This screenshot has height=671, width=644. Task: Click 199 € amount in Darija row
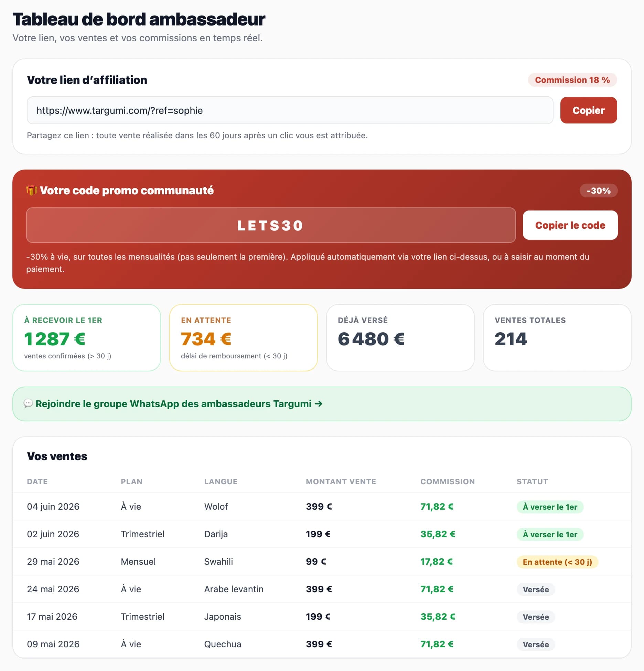319,534
